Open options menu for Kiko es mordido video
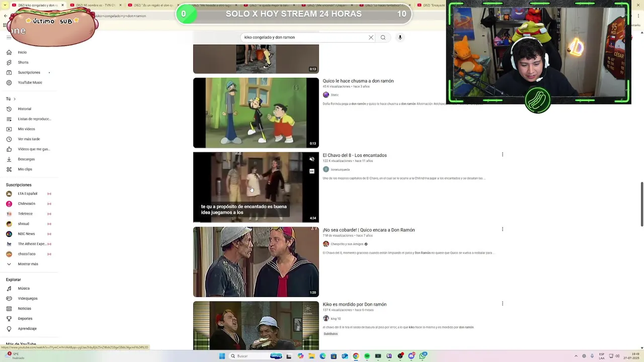This screenshot has width=644, height=362. (x=502, y=303)
